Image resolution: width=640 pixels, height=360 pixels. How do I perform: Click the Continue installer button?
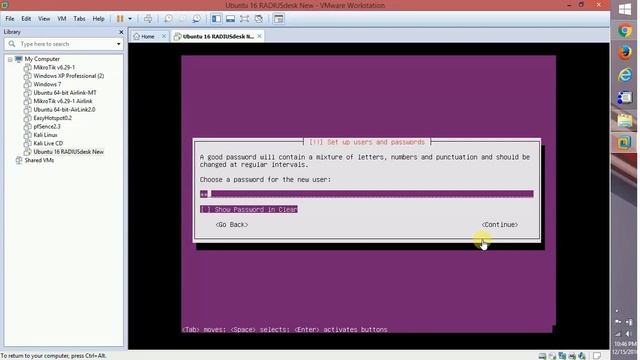pyautogui.click(x=500, y=224)
